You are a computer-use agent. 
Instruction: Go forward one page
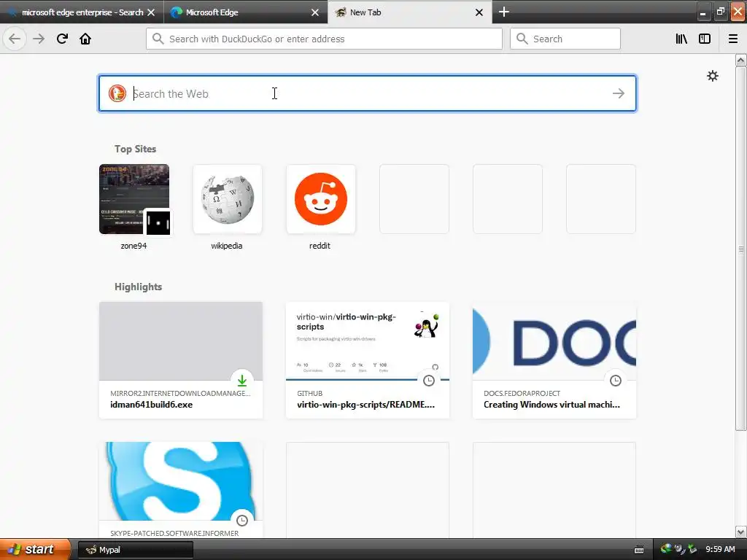pyautogui.click(x=39, y=39)
